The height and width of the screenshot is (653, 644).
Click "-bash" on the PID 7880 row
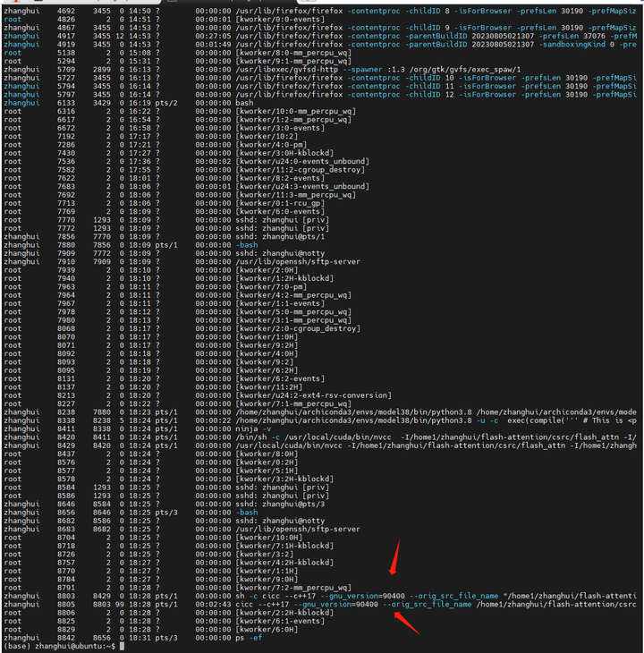(247, 245)
